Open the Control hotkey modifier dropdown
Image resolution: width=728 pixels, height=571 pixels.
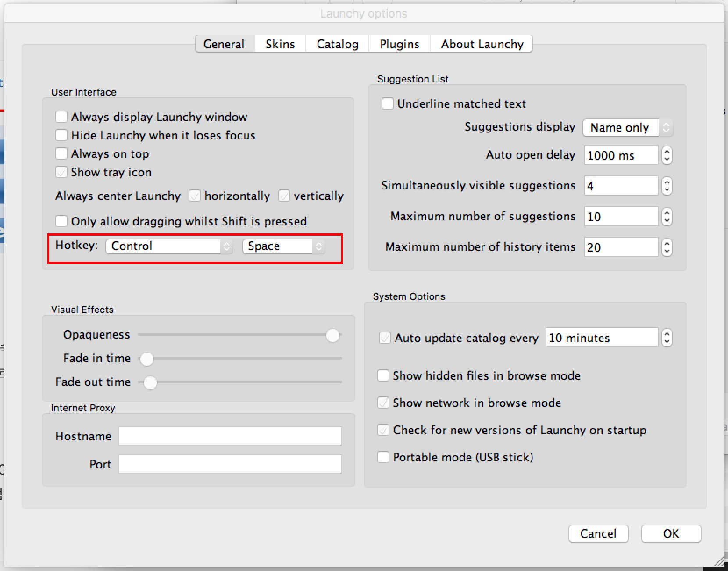(x=169, y=246)
